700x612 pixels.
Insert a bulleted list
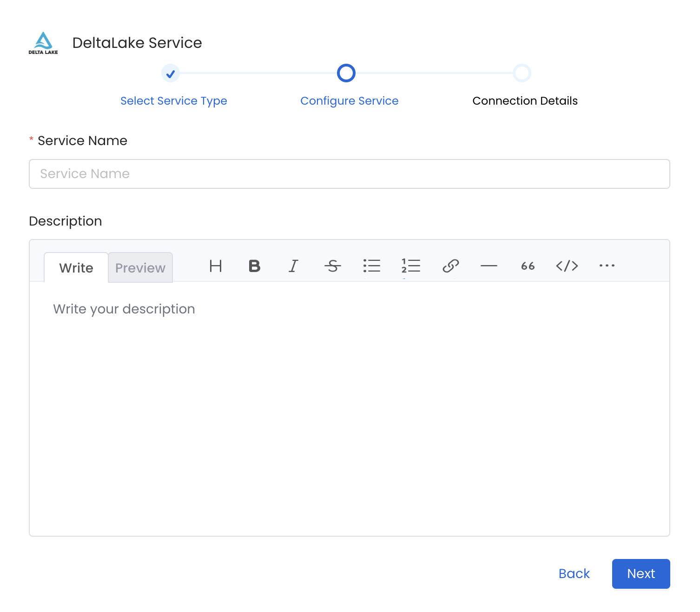(372, 266)
